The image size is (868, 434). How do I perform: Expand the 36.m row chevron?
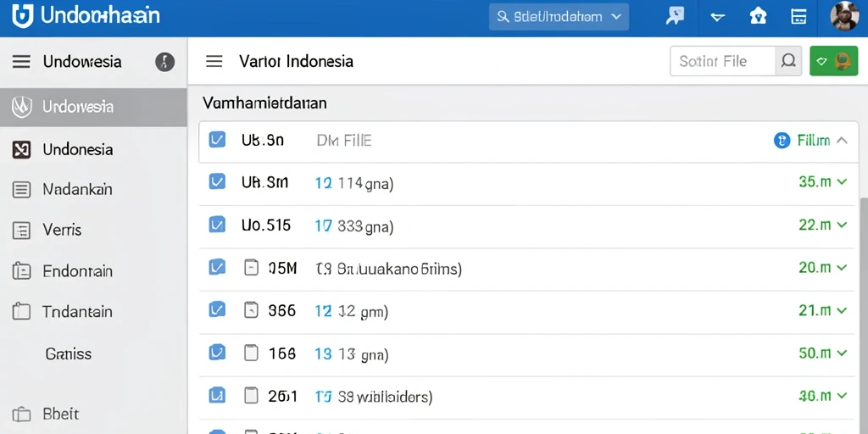[842, 396]
